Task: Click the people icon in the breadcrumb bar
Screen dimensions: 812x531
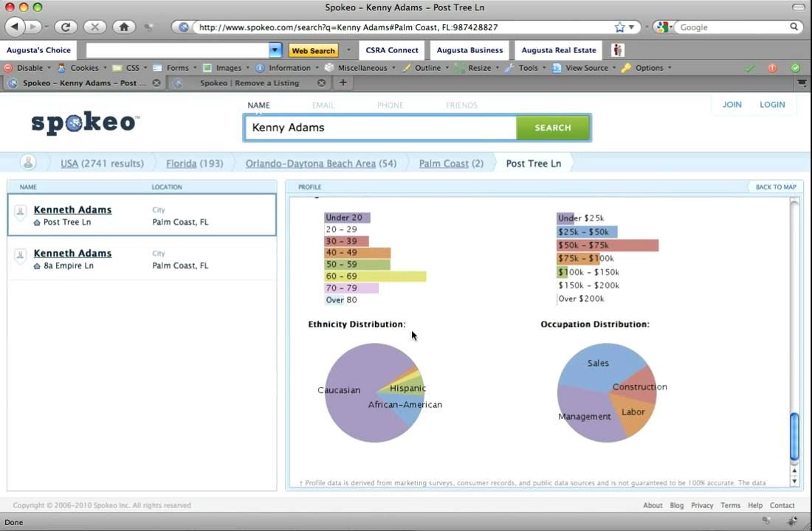Action: [28, 163]
